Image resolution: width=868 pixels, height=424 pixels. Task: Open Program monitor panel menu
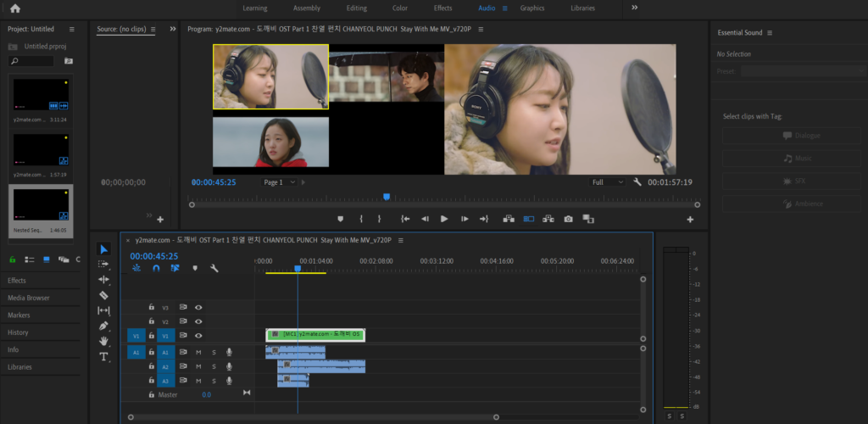click(481, 29)
